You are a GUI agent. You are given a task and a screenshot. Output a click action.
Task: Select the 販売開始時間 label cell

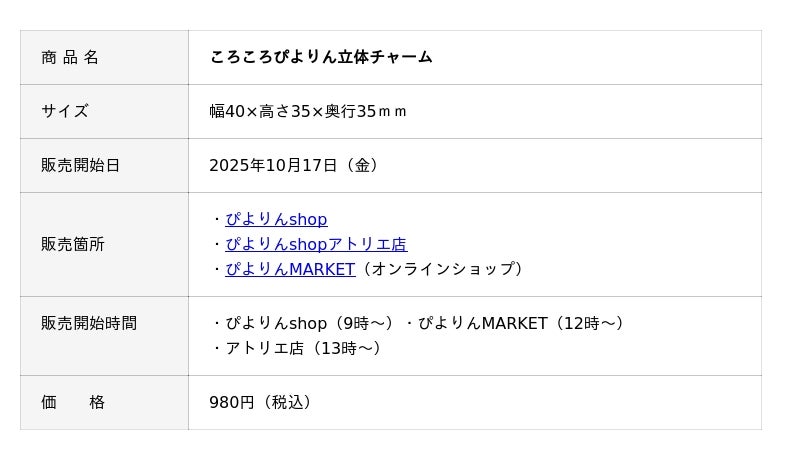pyautogui.click(x=88, y=323)
